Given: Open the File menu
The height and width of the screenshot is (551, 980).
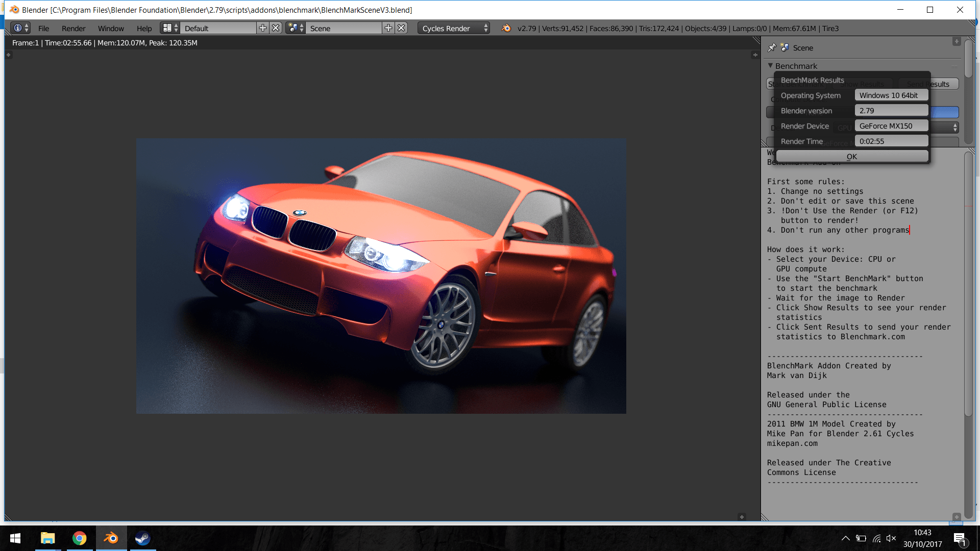Looking at the screenshot, I should [x=43, y=29].
